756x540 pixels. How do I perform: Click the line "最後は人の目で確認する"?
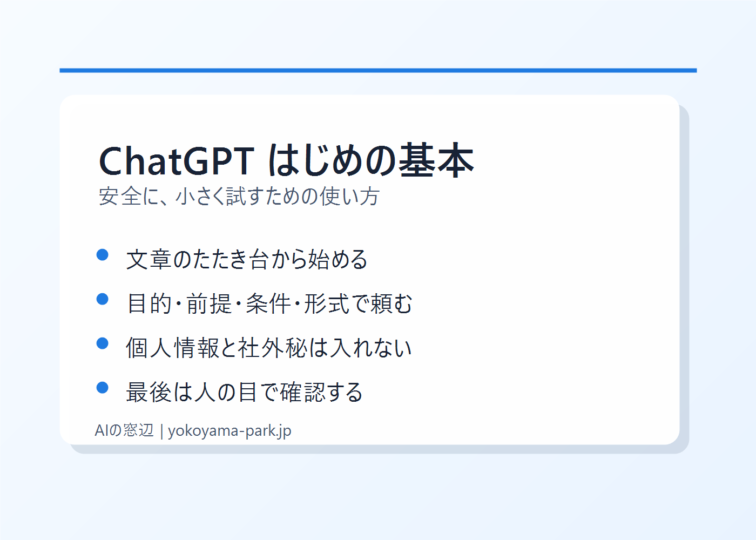(245, 392)
